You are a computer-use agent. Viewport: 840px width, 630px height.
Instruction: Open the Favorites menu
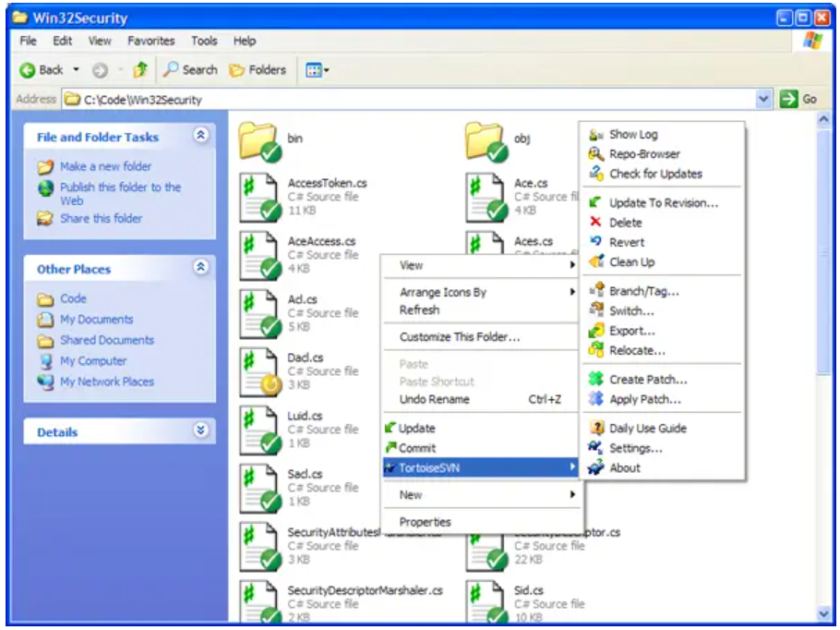[x=150, y=41]
